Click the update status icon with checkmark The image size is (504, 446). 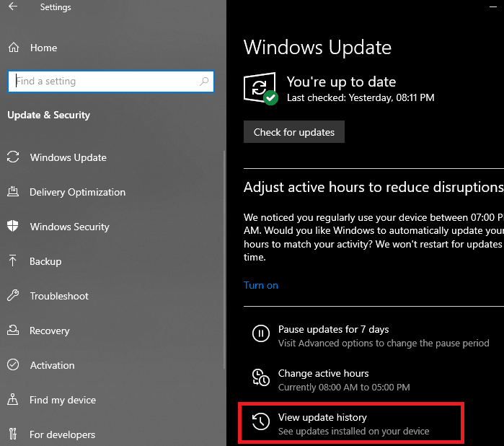coord(260,89)
